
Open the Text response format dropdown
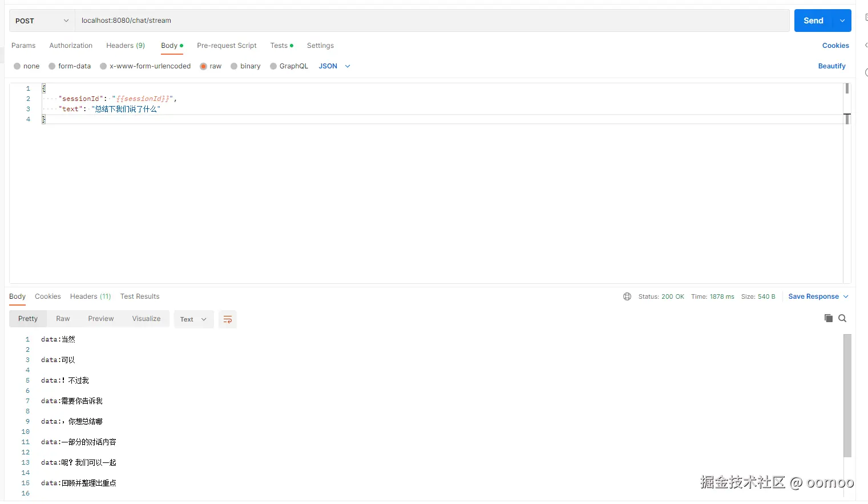[193, 319]
